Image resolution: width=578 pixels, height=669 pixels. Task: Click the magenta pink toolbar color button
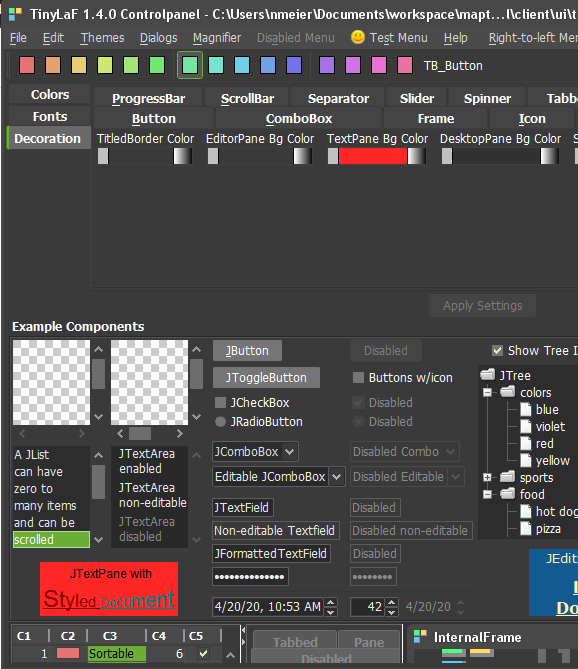pos(379,65)
